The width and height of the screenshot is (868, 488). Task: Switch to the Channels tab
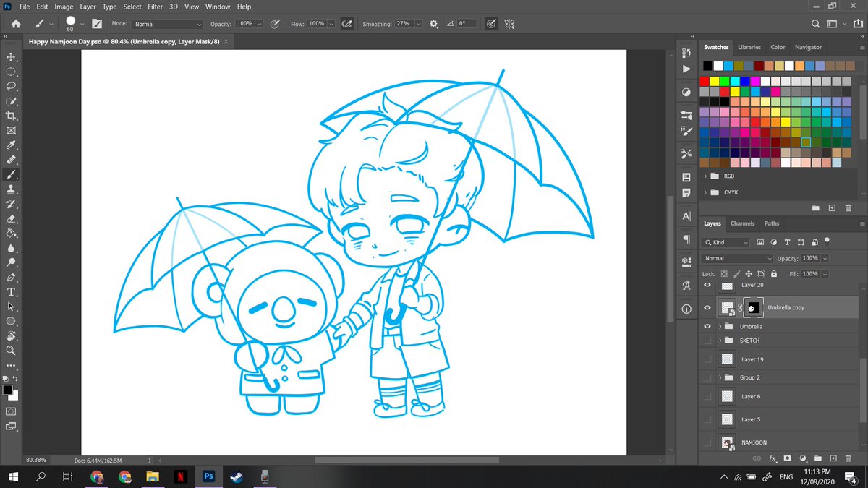(x=743, y=223)
